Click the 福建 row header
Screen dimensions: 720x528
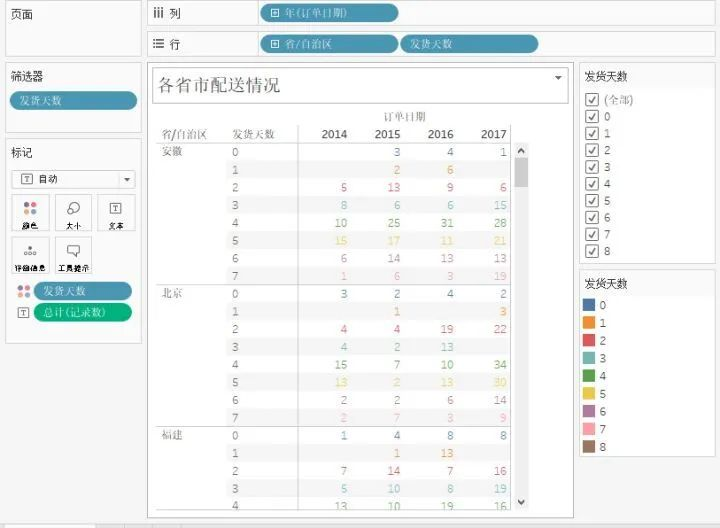[x=172, y=435]
